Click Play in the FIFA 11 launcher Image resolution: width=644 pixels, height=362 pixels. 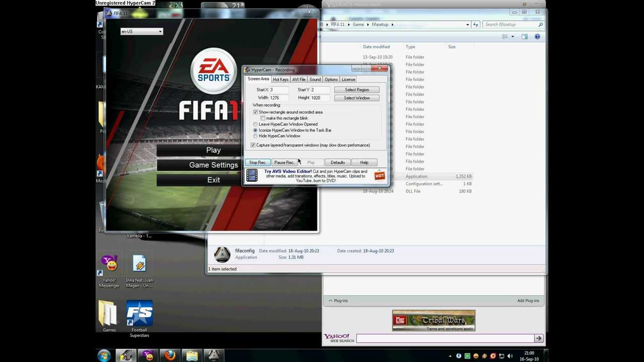[x=213, y=150]
